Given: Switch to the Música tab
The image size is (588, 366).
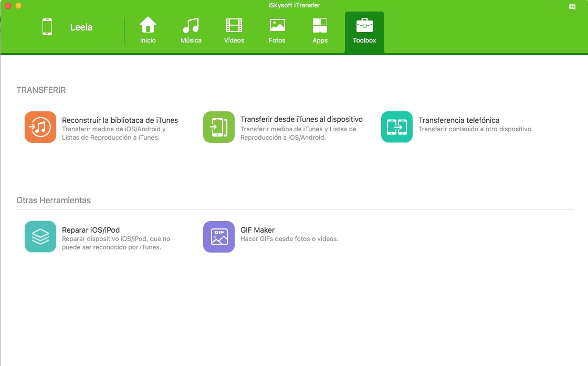Looking at the screenshot, I should click(191, 30).
